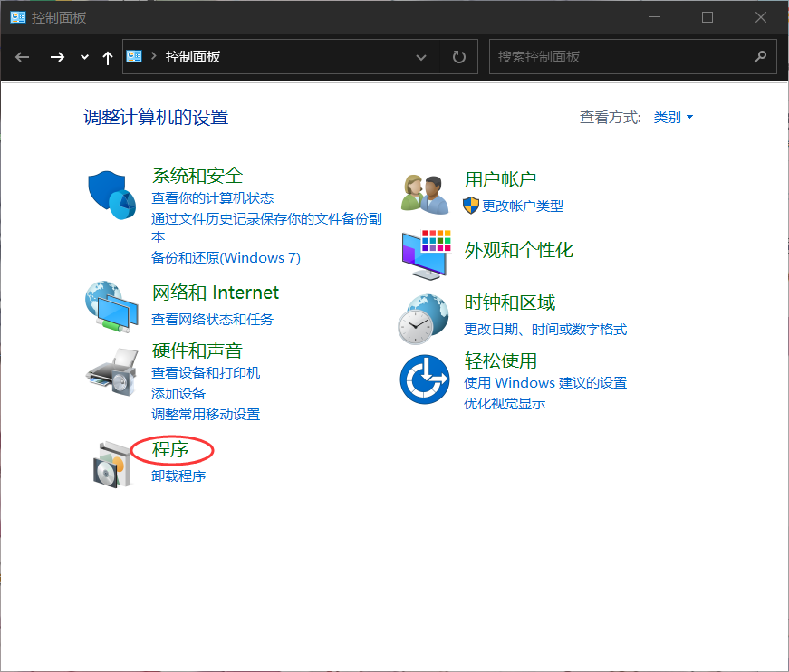
Task: Open the 外观和个性化 monitor icon
Action: click(x=426, y=254)
